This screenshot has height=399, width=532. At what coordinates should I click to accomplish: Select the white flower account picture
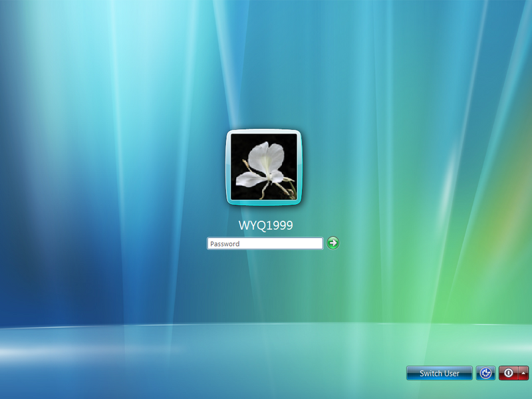click(263, 167)
